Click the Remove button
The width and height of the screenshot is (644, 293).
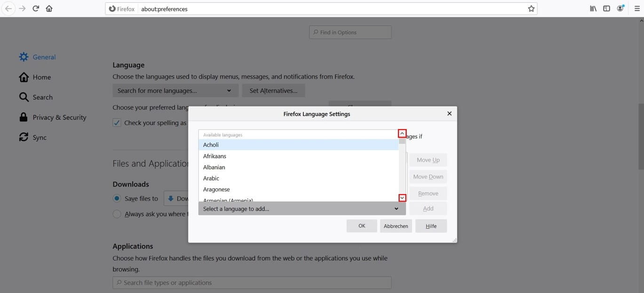point(428,193)
